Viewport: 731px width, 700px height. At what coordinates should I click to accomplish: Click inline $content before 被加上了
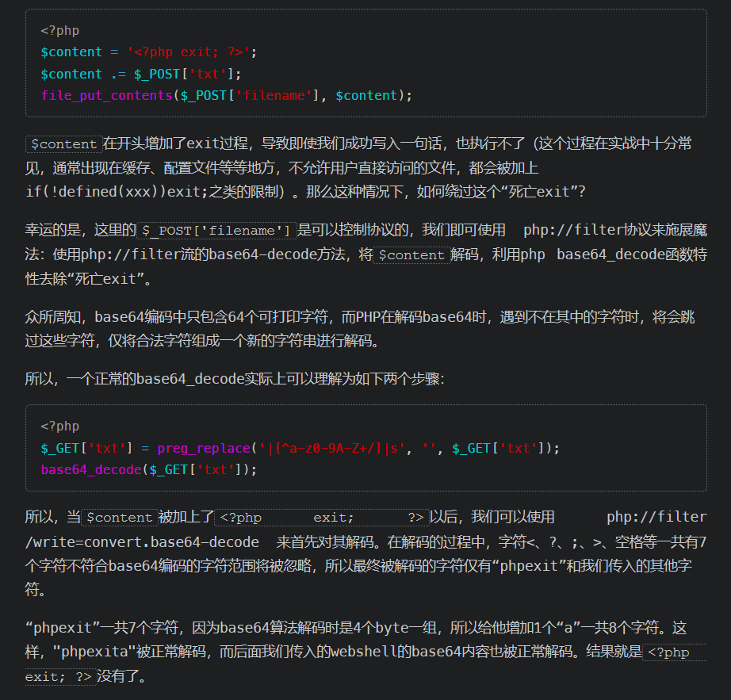point(120,518)
